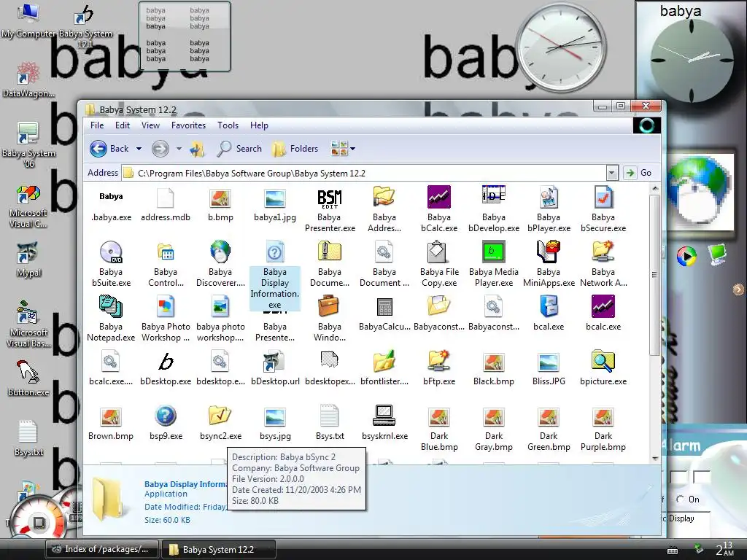Open the File menu
Screen dimensions: 747x560
(x=97, y=125)
